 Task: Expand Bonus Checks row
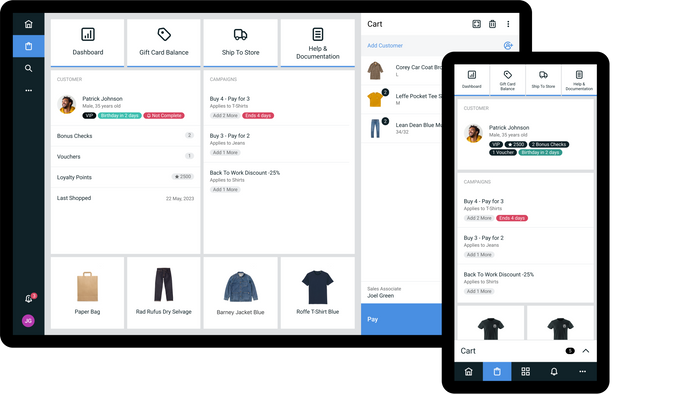(125, 136)
